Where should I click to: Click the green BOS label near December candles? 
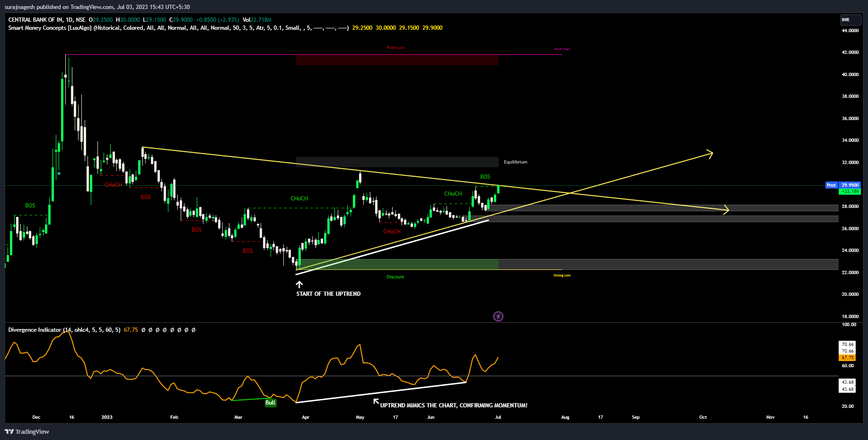30,206
